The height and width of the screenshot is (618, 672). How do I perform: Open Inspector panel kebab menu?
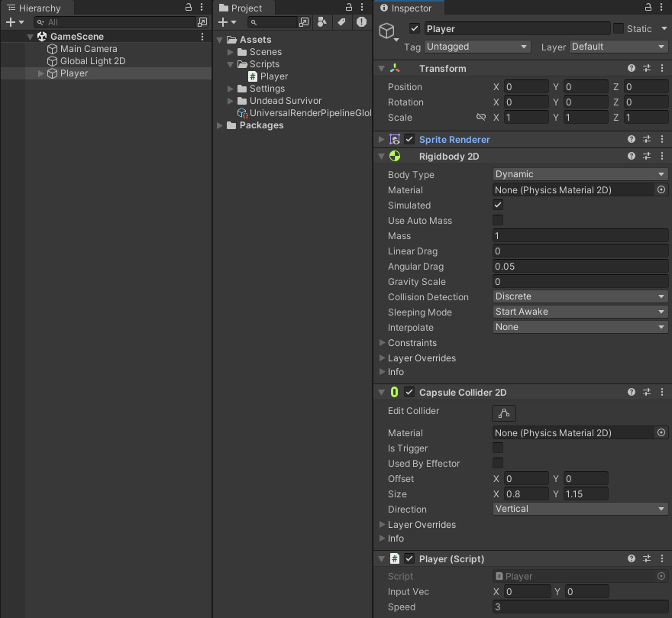(661, 7)
